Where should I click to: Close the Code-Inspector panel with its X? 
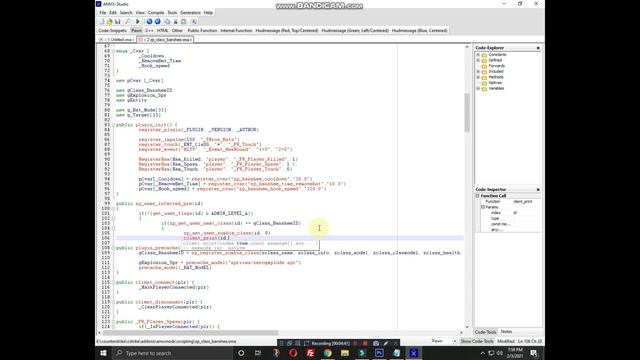click(538, 189)
